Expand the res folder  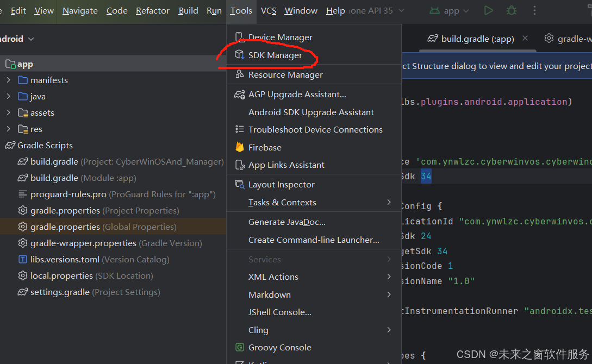pos(8,129)
